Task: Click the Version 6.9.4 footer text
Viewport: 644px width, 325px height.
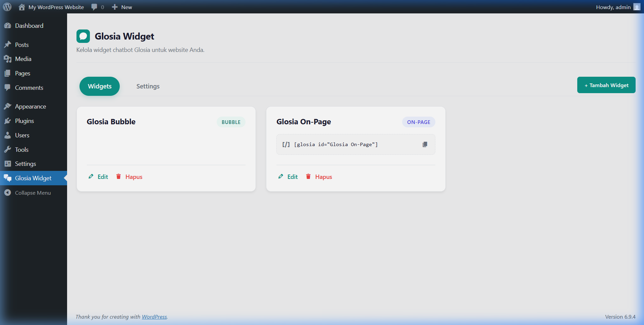Action: pos(620,317)
